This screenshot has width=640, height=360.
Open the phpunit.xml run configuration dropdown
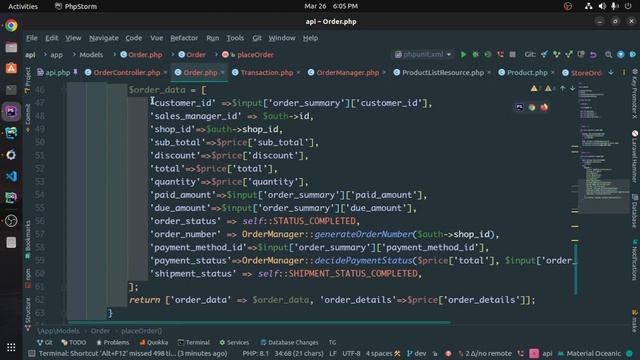tap(423, 55)
